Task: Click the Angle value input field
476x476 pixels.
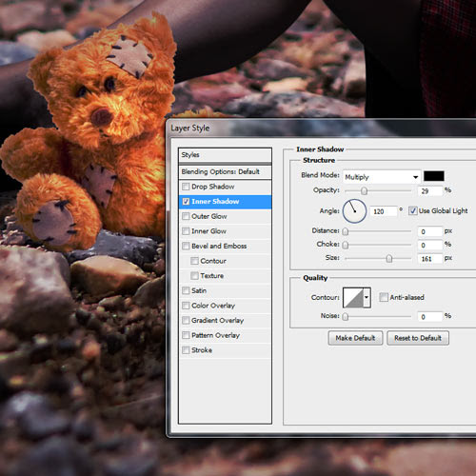Action: (384, 211)
